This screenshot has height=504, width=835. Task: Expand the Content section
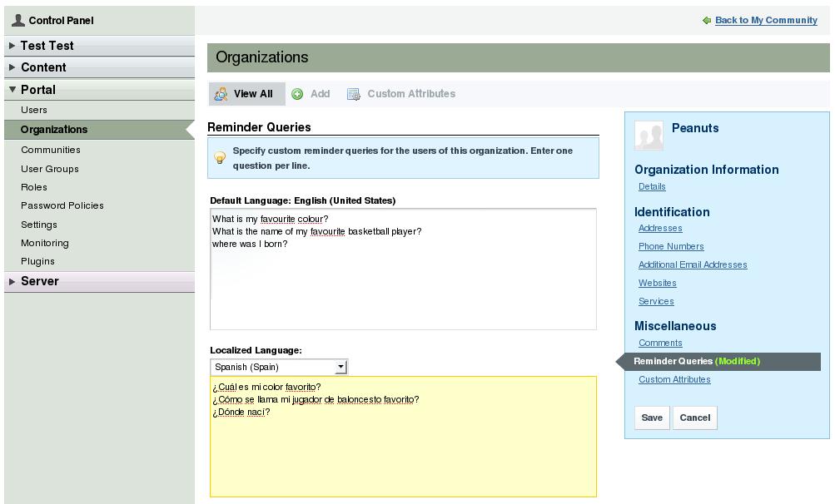(x=43, y=67)
